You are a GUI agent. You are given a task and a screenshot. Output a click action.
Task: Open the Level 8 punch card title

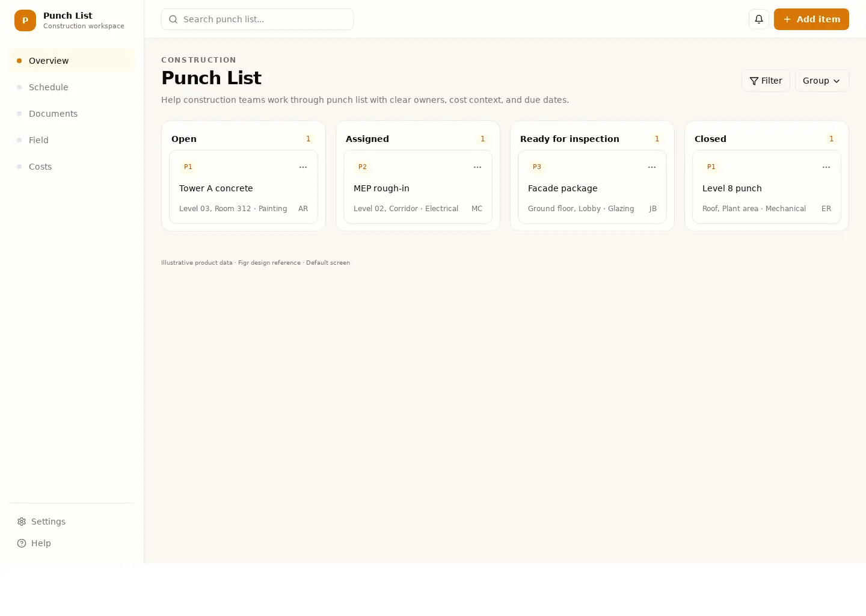tap(732, 188)
